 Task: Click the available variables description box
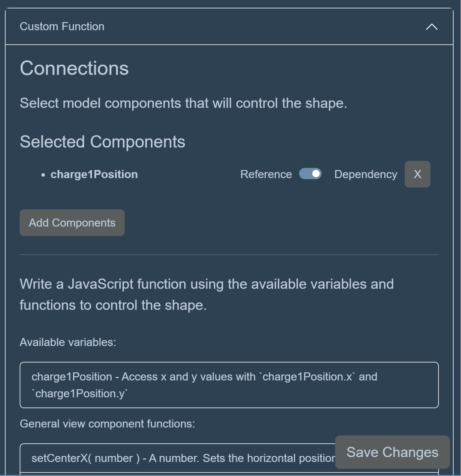point(229,385)
